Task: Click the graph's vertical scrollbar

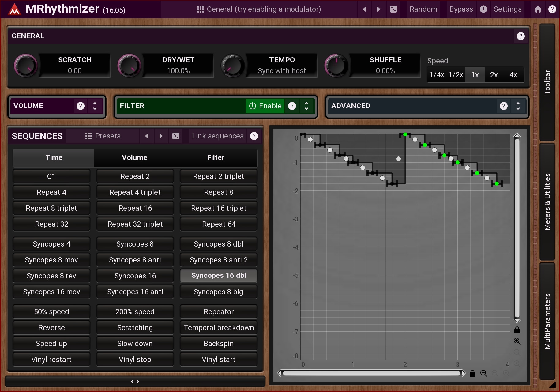Action: [517, 228]
